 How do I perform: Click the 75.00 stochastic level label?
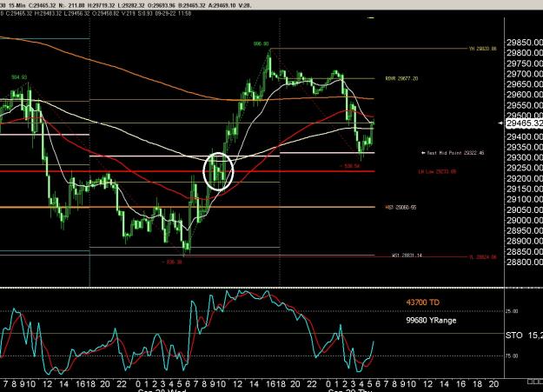[512, 356]
